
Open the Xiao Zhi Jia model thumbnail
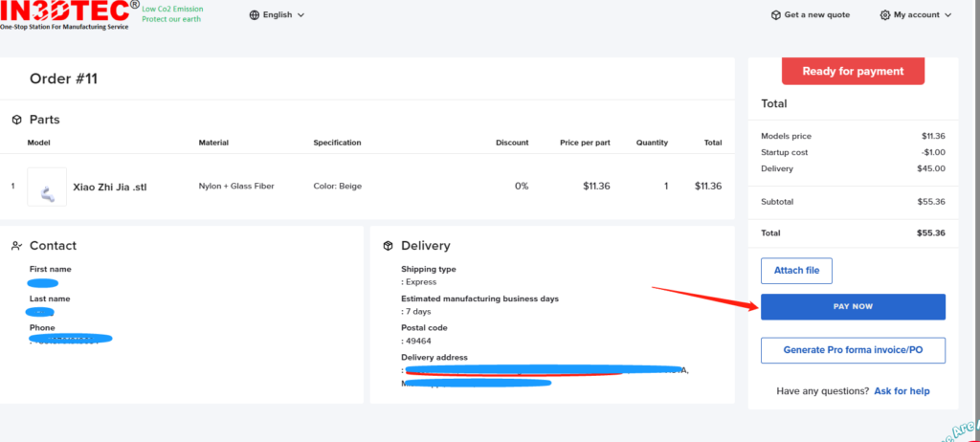click(47, 187)
